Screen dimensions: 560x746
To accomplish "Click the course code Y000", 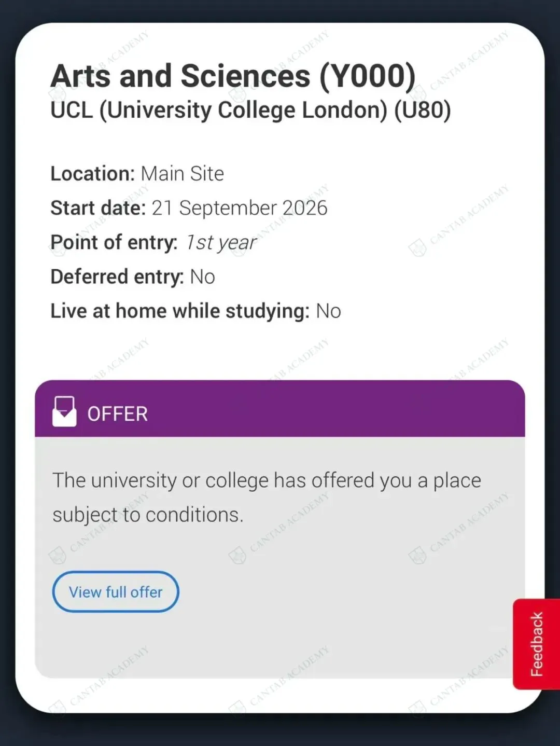I will [367, 76].
